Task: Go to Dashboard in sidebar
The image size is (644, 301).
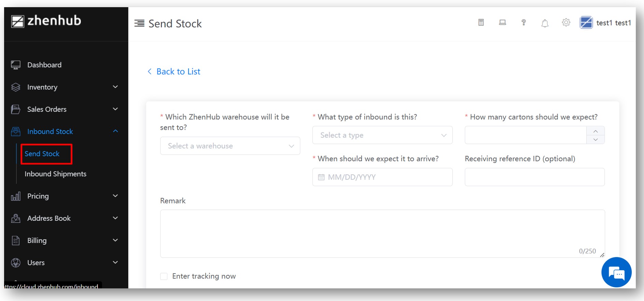Action: 44,65
